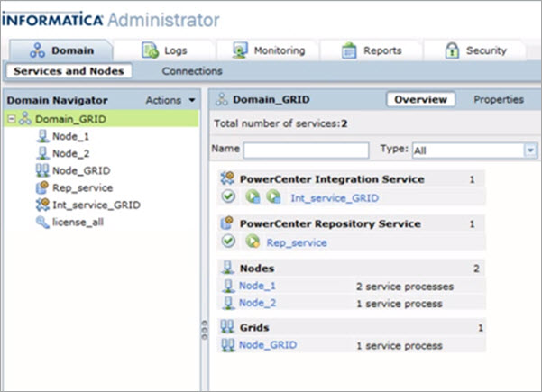Click the license_all key icon
Viewport: 542px width, 392px height.
42,222
